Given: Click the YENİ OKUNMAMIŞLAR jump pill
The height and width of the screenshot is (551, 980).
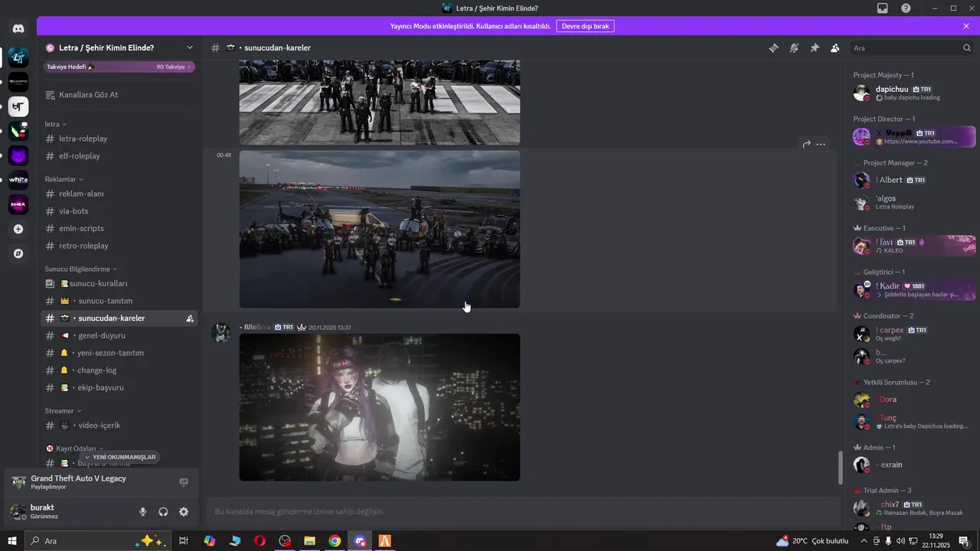Looking at the screenshot, I should 119,457.
